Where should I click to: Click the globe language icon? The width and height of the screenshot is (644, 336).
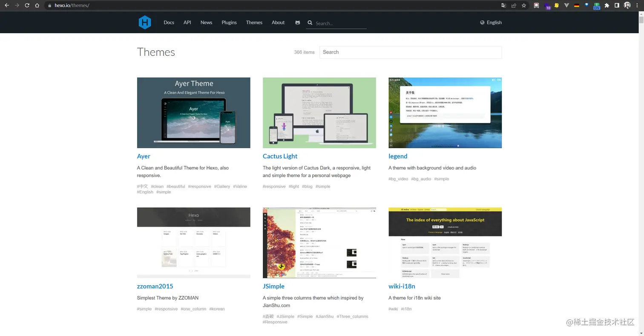(483, 23)
